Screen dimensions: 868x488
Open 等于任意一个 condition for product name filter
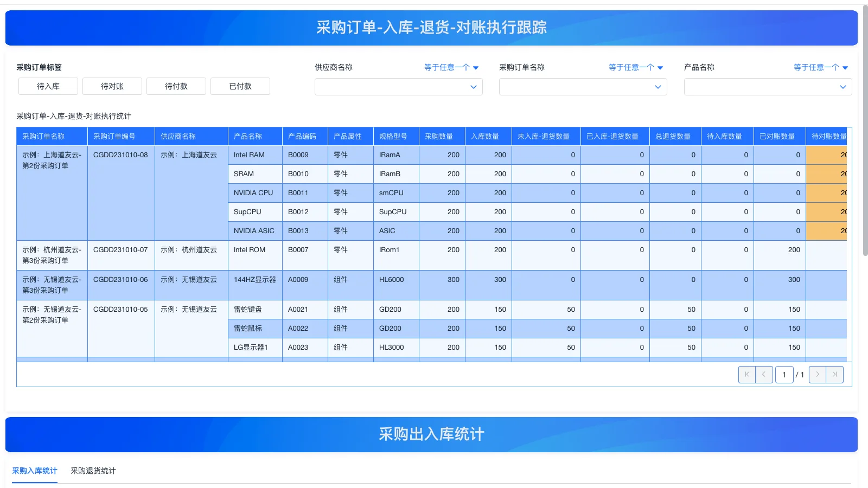pyautogui.click(x=820, y=67)
